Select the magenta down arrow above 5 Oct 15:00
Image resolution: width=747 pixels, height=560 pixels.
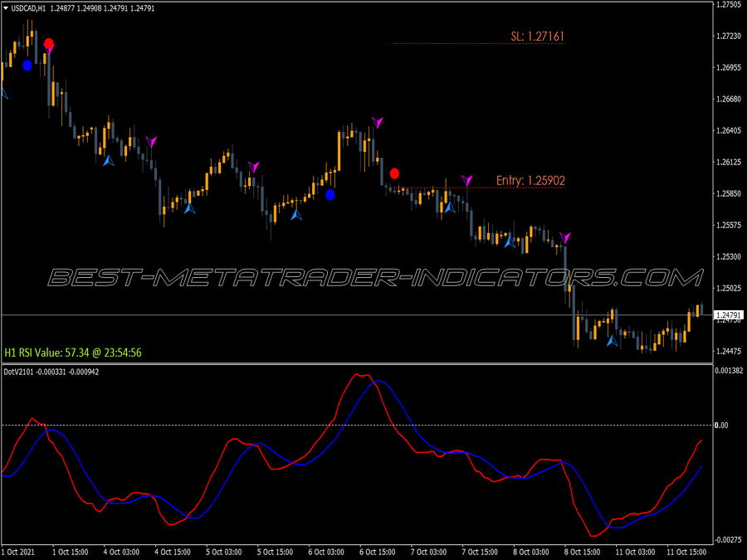(x=253, y=167)
